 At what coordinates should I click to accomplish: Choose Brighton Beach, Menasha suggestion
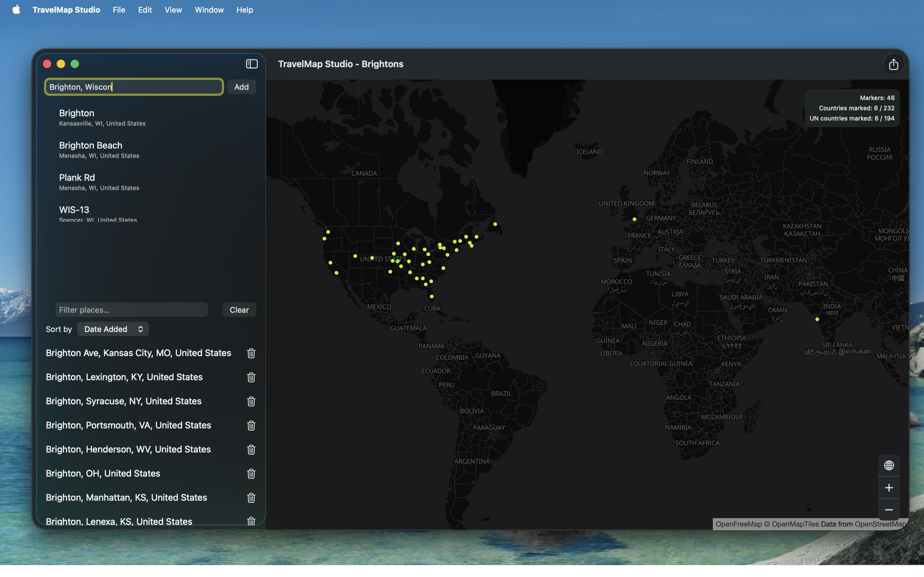[x=99, y=150]
